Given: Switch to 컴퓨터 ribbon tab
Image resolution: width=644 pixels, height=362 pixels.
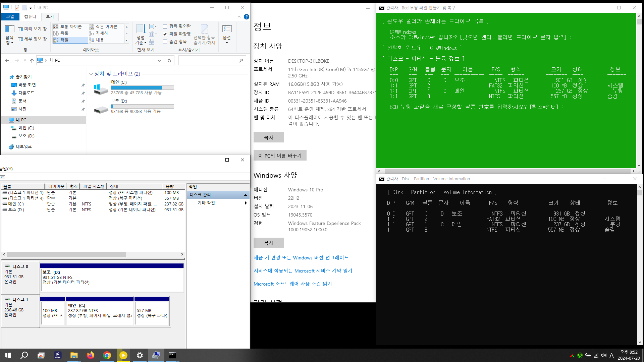Looking at the screenshot, I should pos(30,16).
